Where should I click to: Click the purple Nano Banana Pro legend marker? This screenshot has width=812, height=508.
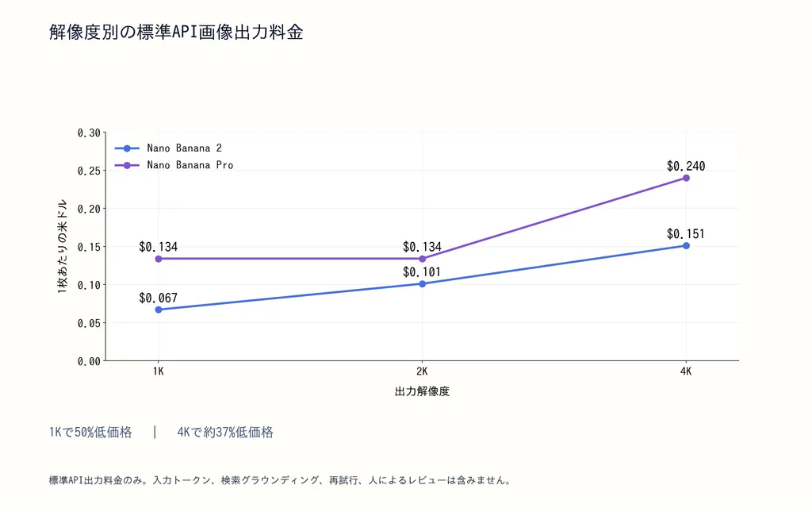[x=127, y=165]
